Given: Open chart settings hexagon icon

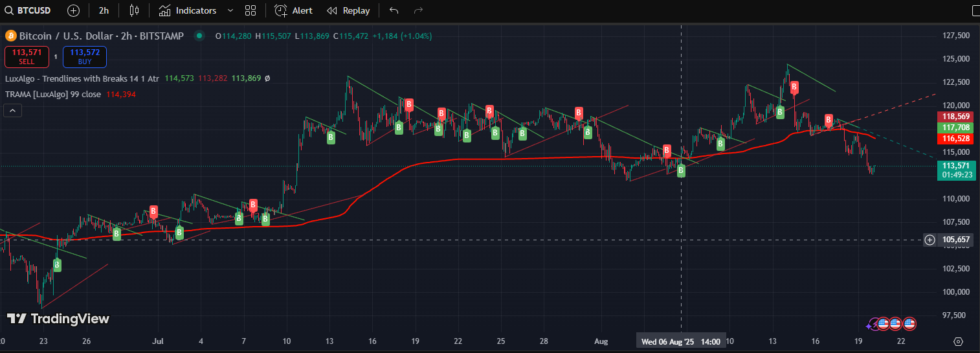Looking at the screenshot, I should [959, 341].
